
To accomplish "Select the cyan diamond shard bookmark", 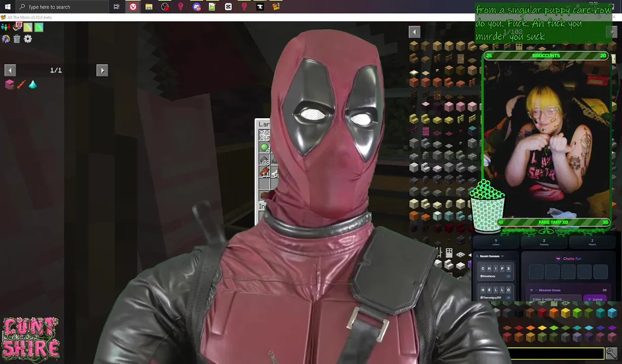I will [x=33, y=84].
